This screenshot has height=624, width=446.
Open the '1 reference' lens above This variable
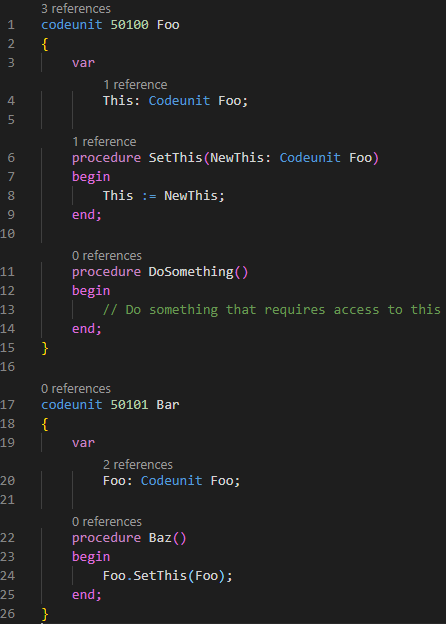135,84
